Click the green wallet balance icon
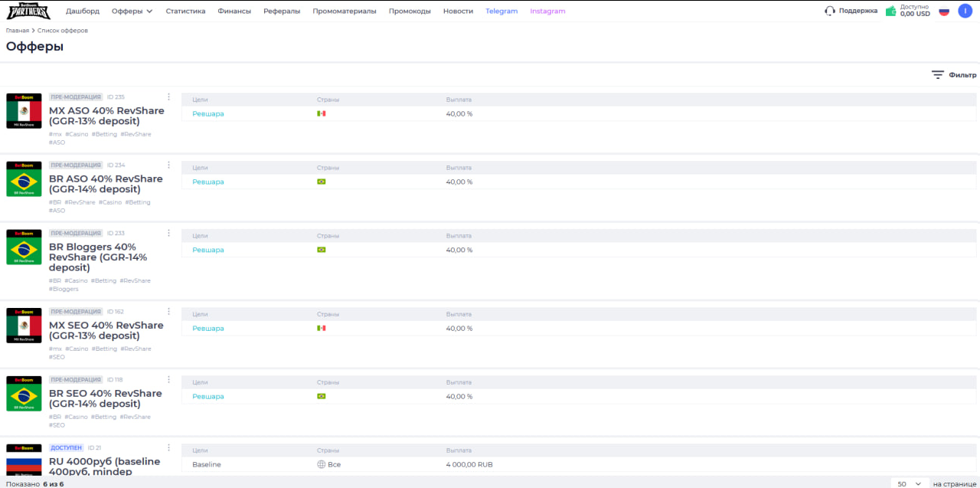Viewport: 980px width, 488px height. click(890, 11)
